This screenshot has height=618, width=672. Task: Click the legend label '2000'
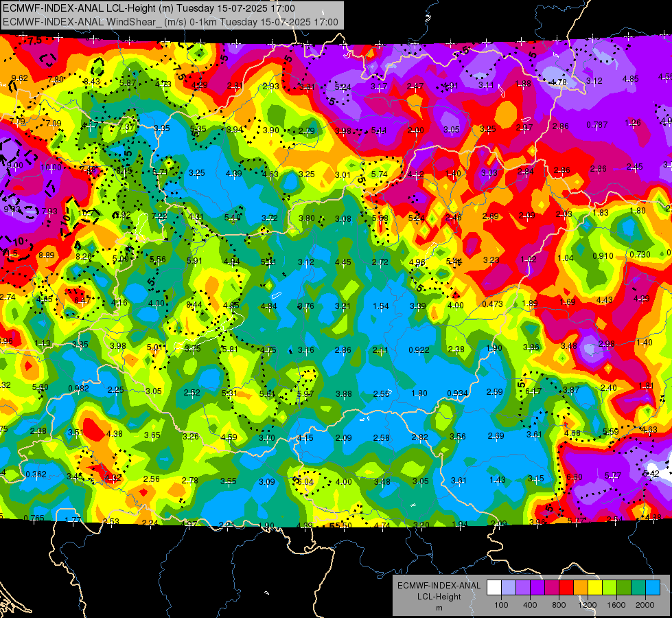pos(645,605)
